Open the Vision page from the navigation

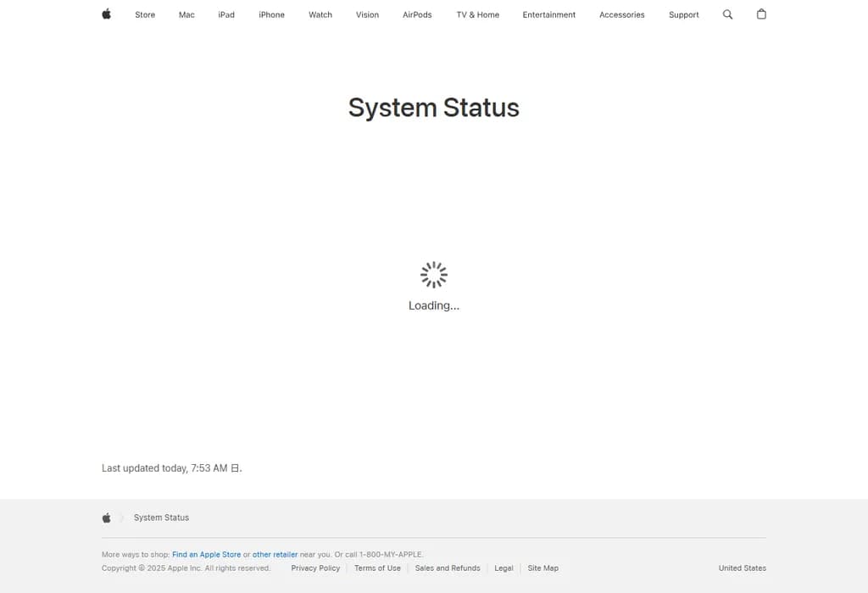(x=367, y=14)
